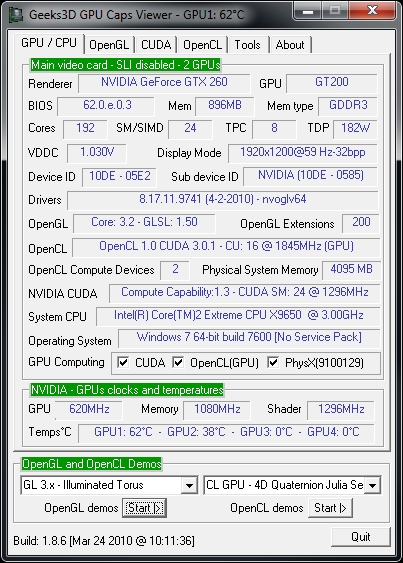Expand the CL GPU 4D Quaternion Julia dropdown
403x563 pixels.
(x=372, y=485)
